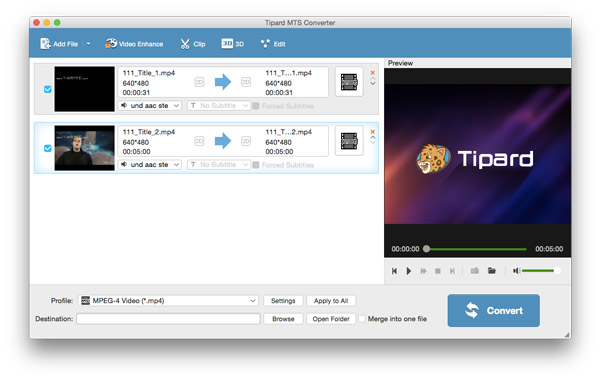Click output 2D icon for 111_Title_2.mp4
Viewport: 600px width, 380px height.
(246, 141)
